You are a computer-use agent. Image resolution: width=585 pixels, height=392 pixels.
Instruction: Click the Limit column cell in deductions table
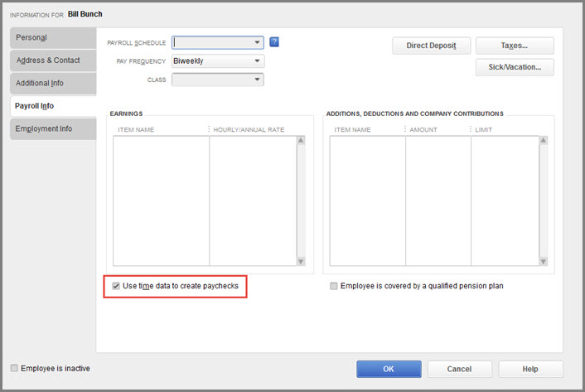pyautogui.click(x=505, y=201)
